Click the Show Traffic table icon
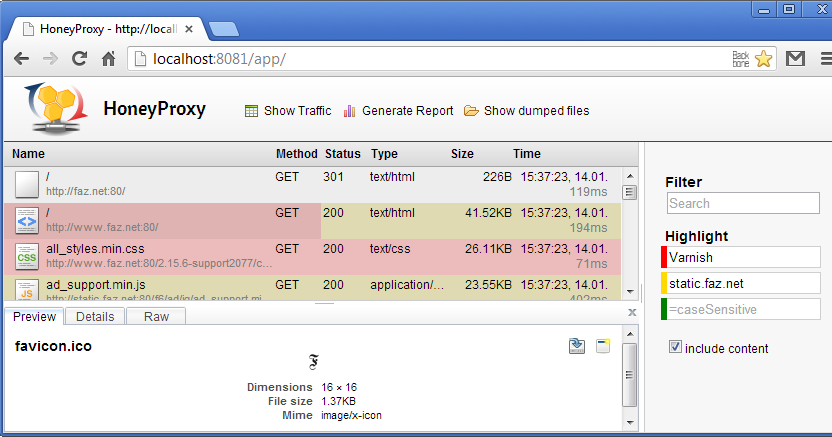The height and width of the screenshot is (437, 832). pyautogui.click(x=251, y=111)
